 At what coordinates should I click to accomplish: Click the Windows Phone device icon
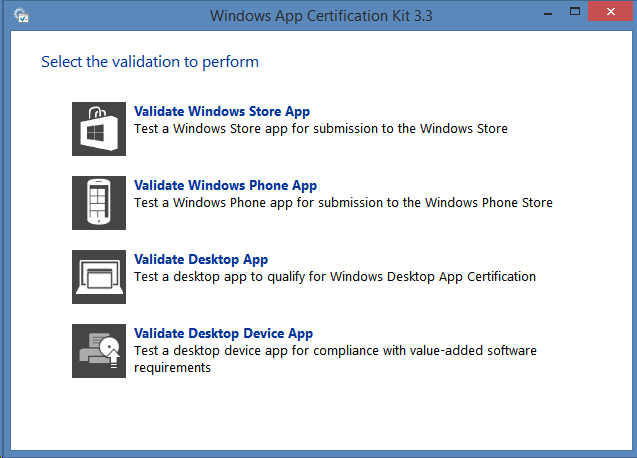(x=99, y=203)
